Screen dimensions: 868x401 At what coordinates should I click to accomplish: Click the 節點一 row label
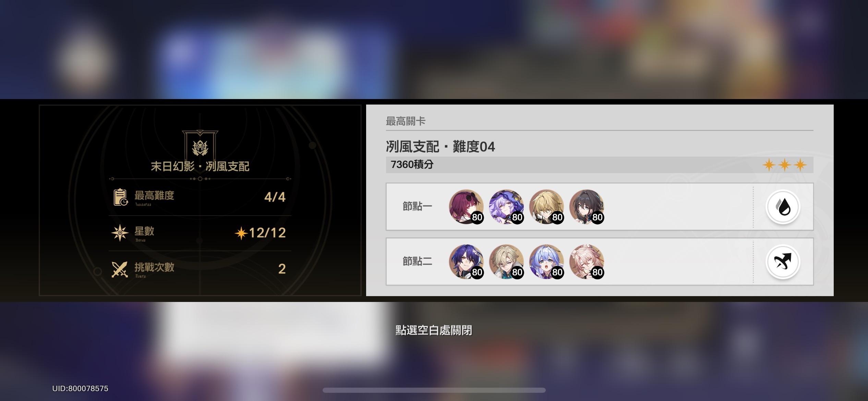(x=417, y=206)
